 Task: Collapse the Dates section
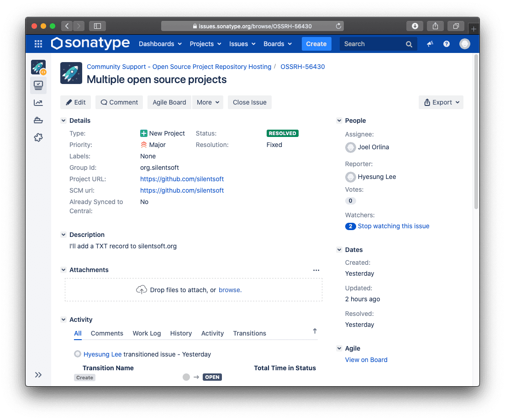339,250
